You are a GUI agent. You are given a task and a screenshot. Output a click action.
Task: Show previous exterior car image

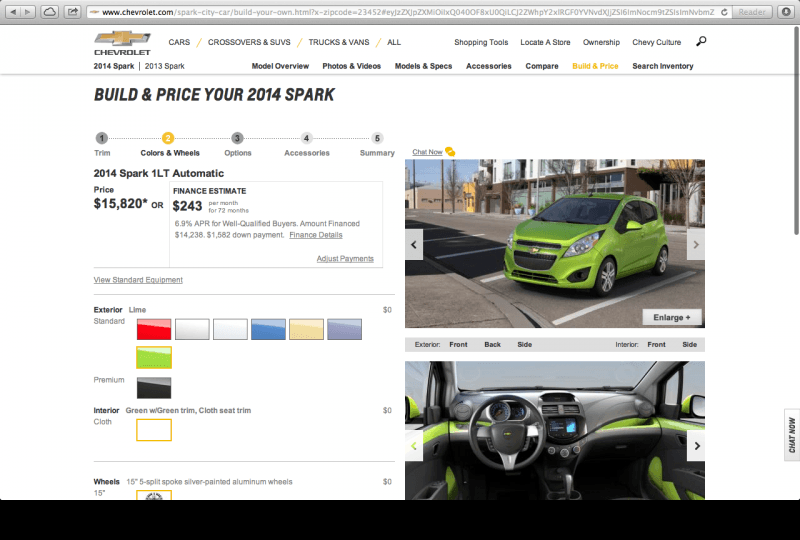[414, 244]
